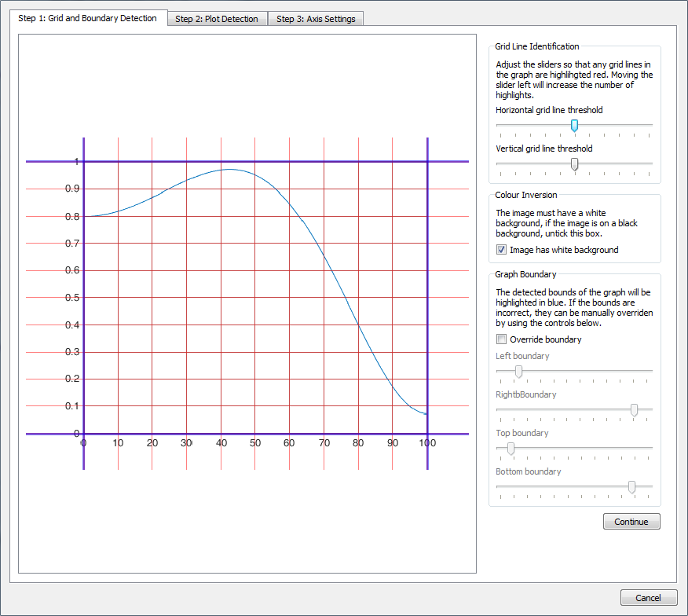
Task: Click the 0.1 label on the y-axis
Action: tap(72, 406)
